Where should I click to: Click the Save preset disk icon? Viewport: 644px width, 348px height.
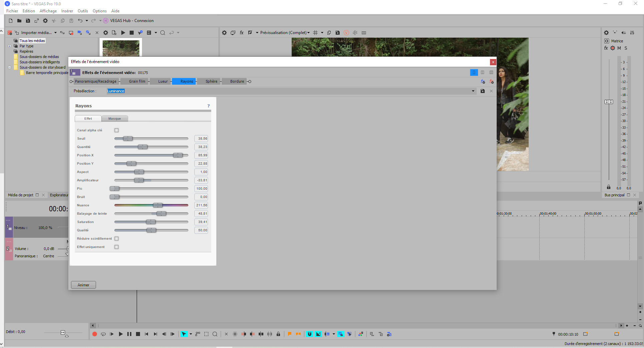click(482, 91)
